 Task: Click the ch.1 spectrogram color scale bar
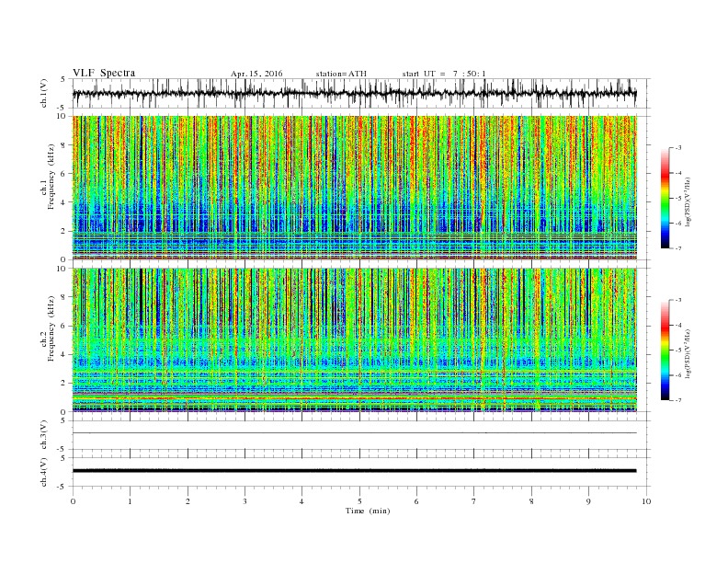665,199
